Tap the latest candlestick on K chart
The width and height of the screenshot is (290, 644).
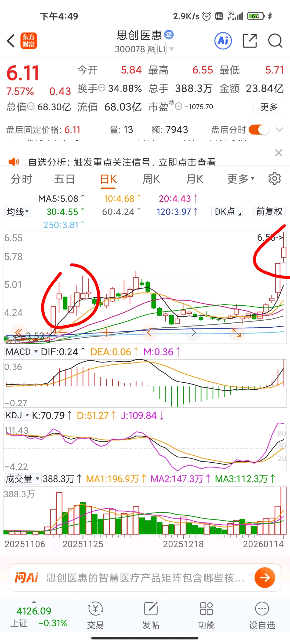[284, 252]
